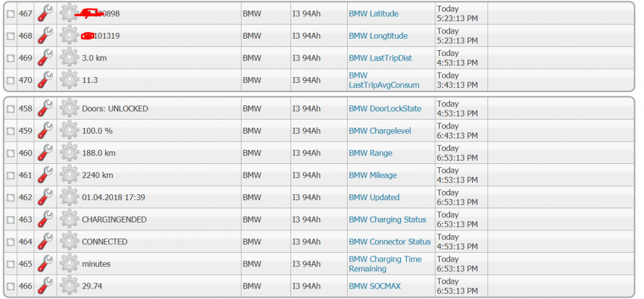Click the Doors: UNLOCKED value cell
Image resolution: width=644 pixels, height=299 pixels.
click(x=115, y=109)
